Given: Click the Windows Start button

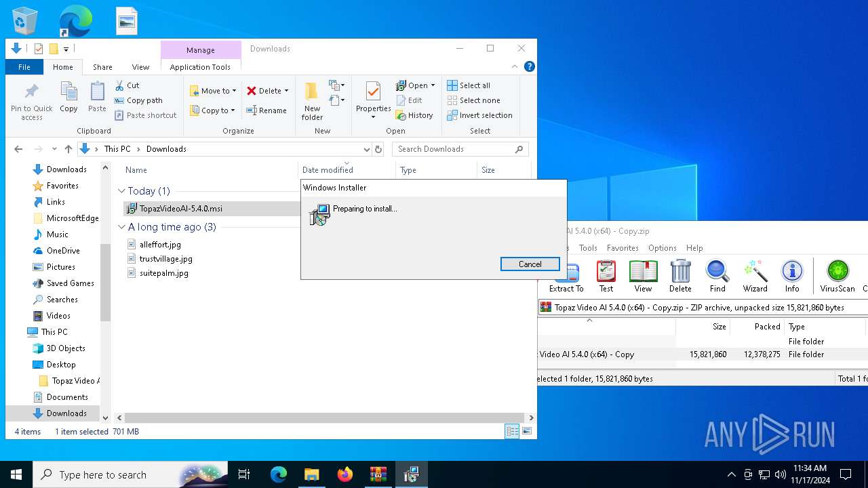Looking at the screenshot, I should 16,474.
